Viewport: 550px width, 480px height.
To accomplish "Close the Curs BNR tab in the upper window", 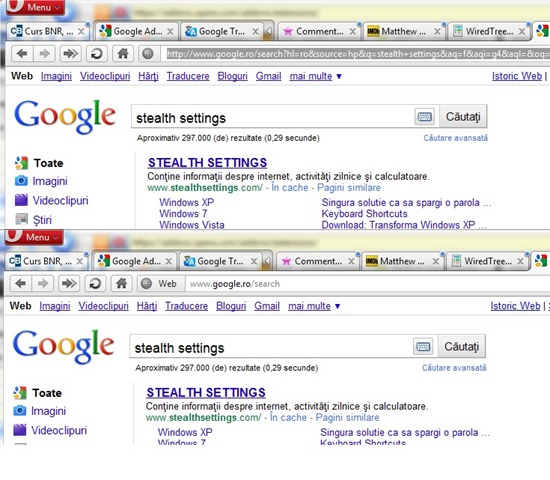I will click(x=81, y=32).
